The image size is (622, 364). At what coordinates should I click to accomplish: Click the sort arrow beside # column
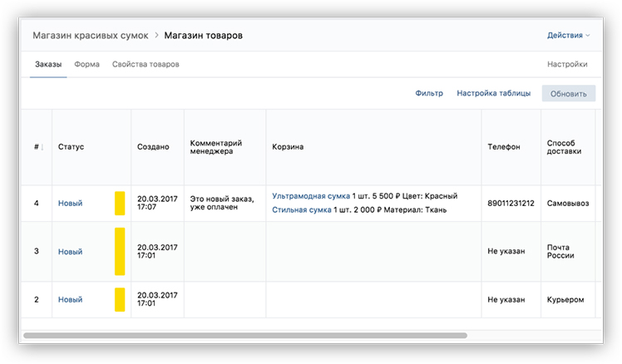pos(42,147)
